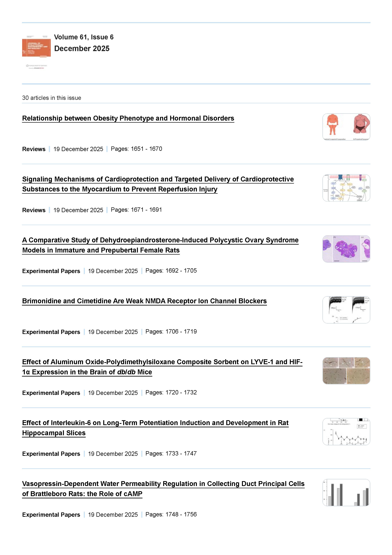This screenshot has width=392, height=555.
Task: Click the cardioprotection signaling pathway diagram thumbnail
Action: pyautogui.click(x=346, y=188)
